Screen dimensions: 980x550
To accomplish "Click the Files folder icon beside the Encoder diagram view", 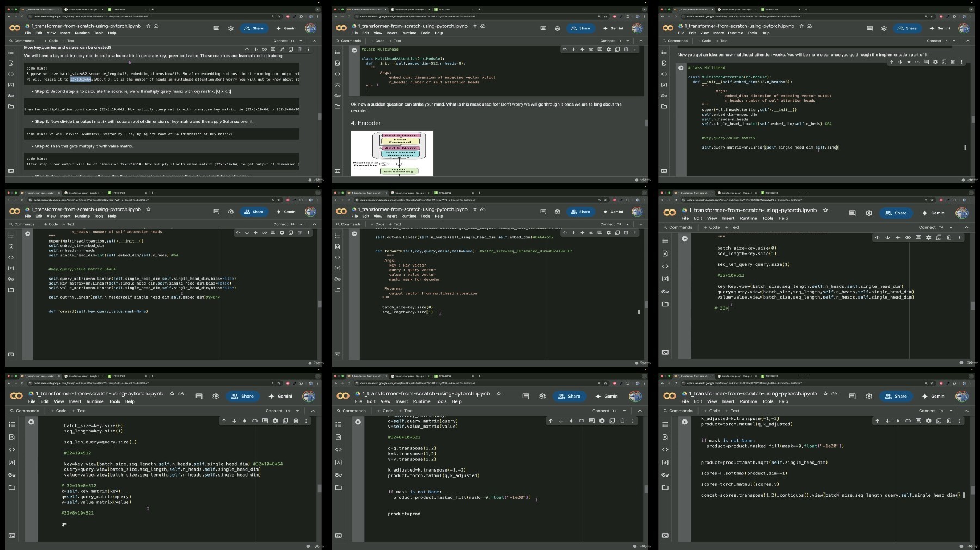I will (x=338, y=107).
